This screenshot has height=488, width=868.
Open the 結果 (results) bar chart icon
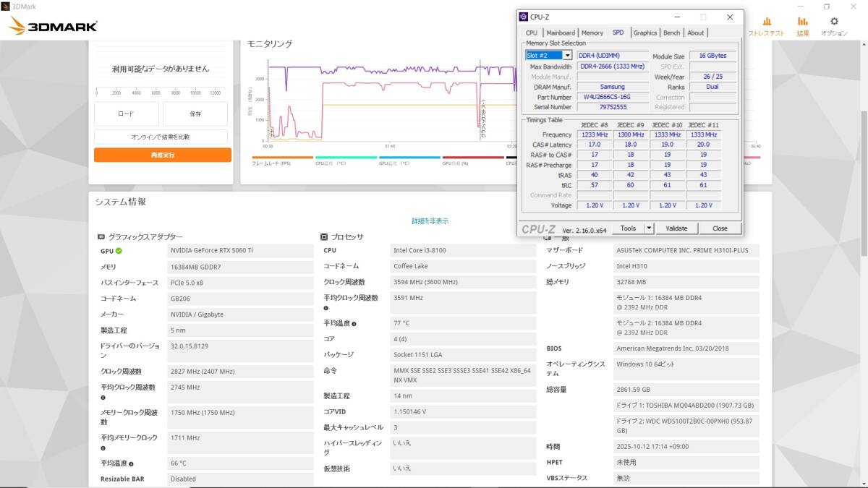[x=803, y=26]
